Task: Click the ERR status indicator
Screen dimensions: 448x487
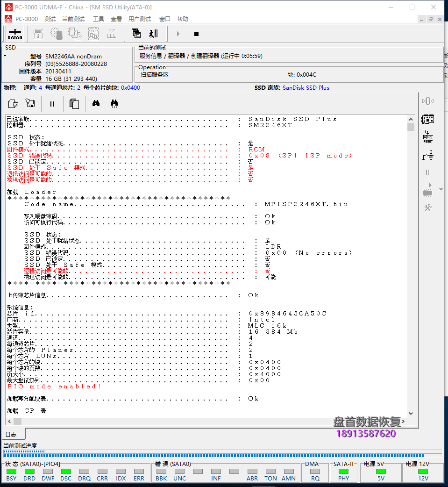Action: tap(139, 472)
